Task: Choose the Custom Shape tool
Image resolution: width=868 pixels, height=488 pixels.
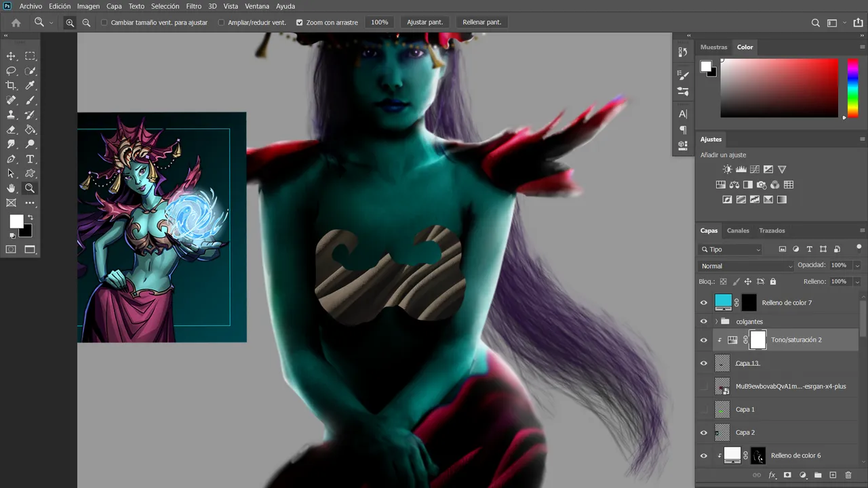Action: (x=30, y=174)
